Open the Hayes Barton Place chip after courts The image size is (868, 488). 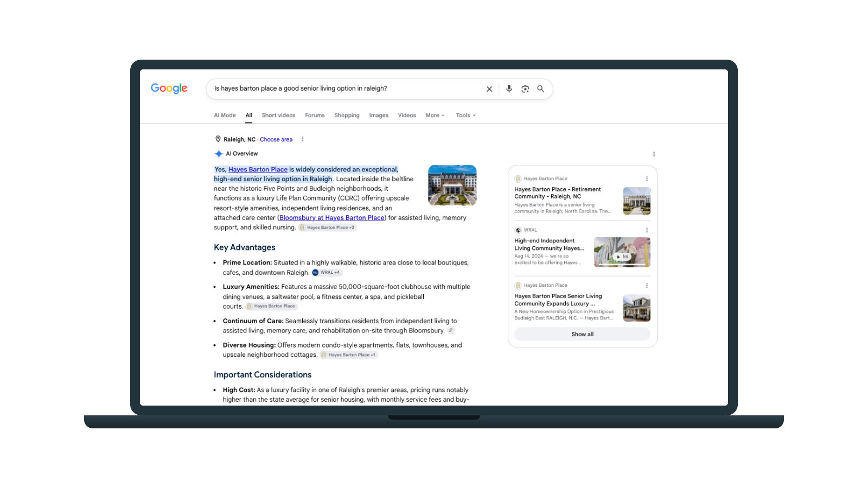[x=271, y=306]
